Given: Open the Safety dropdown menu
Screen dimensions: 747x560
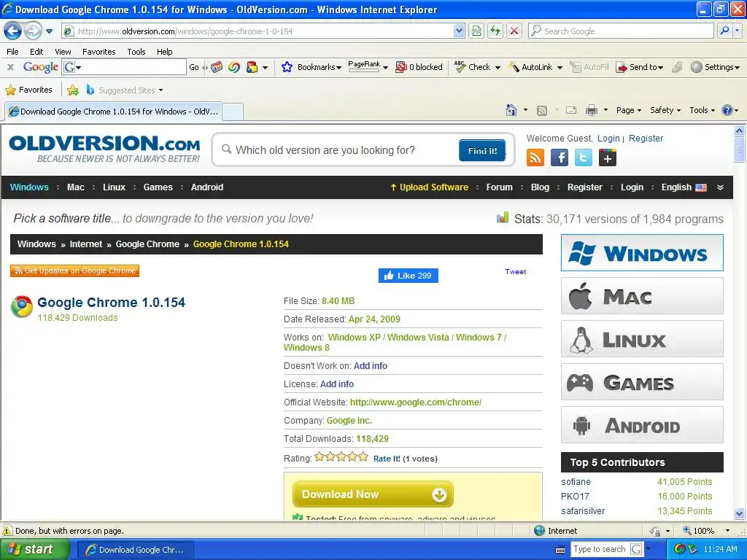Looking at the screenshot, I should (x=665, y=110).
